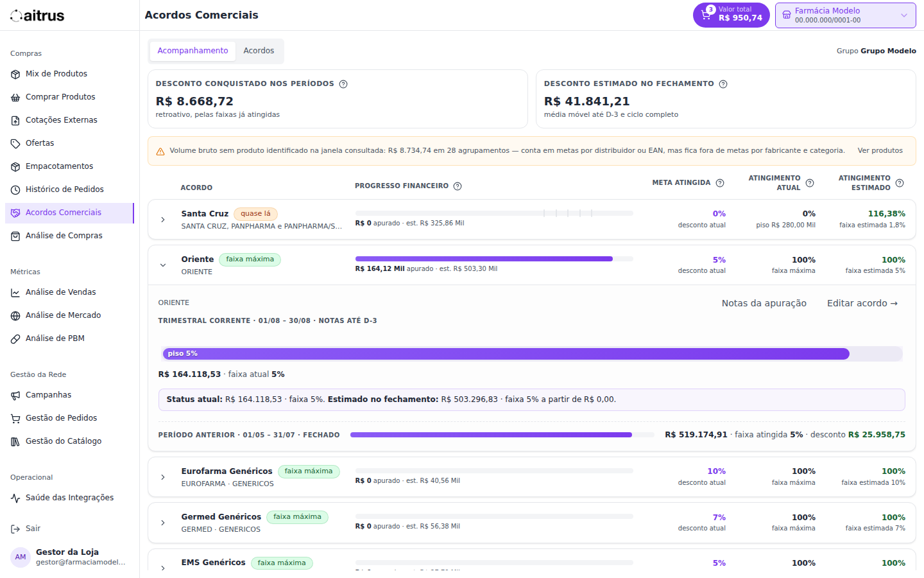Click Ofertas tag icon

[15, 144]
